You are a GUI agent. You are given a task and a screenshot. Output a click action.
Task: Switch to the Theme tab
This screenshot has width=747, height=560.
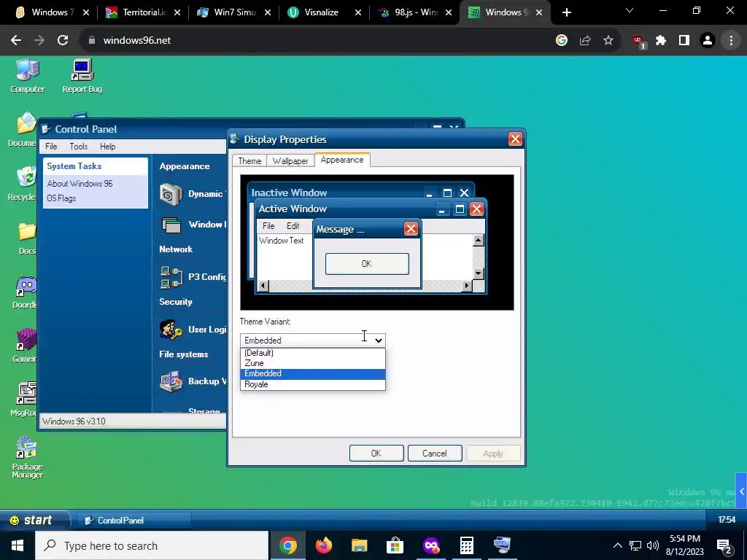pyautogui.click(x=249, y=161)
